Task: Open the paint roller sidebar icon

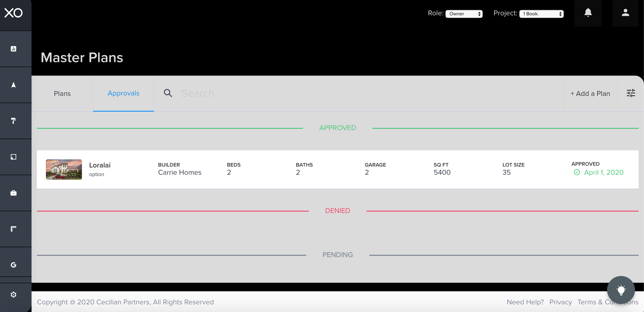Action: click(x=14, y=121)
